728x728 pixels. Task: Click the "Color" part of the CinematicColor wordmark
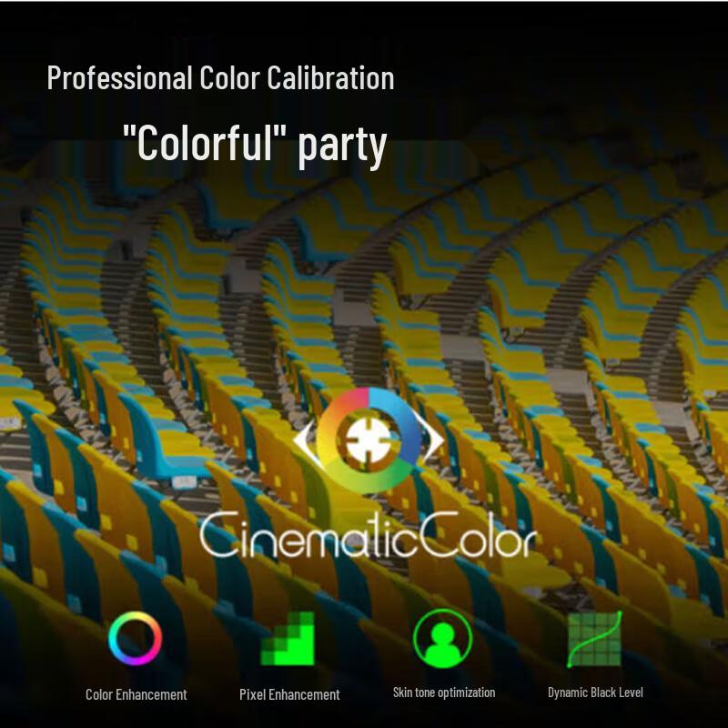(478, 537)
